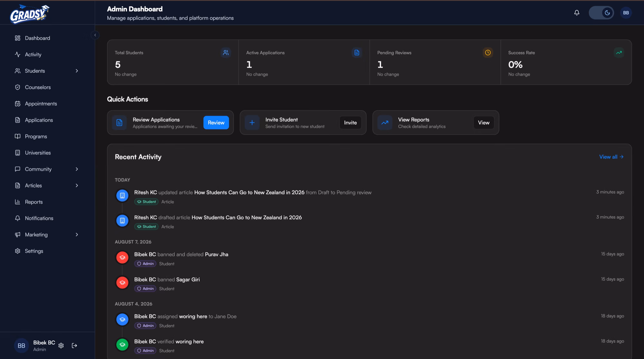Click the Community chat icon
The width and height of the screenshot is (644, 359).
click(x=17, y=169)
